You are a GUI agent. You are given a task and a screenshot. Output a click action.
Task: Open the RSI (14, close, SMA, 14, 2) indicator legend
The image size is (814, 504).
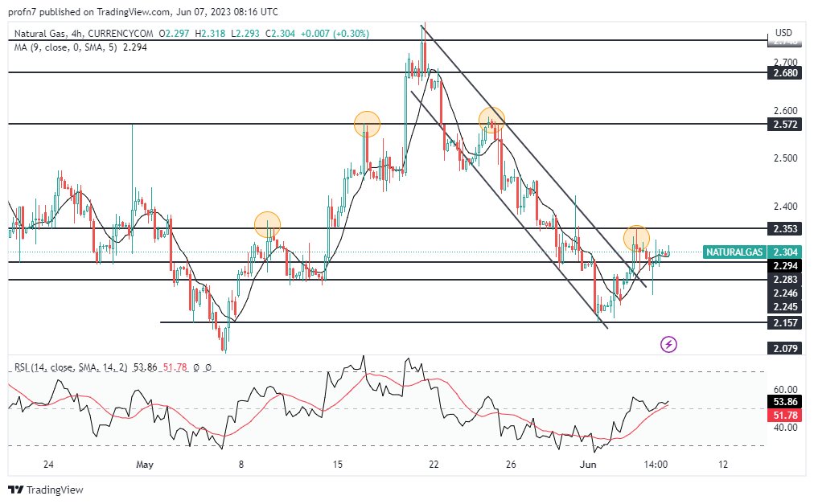pos(71,367)
